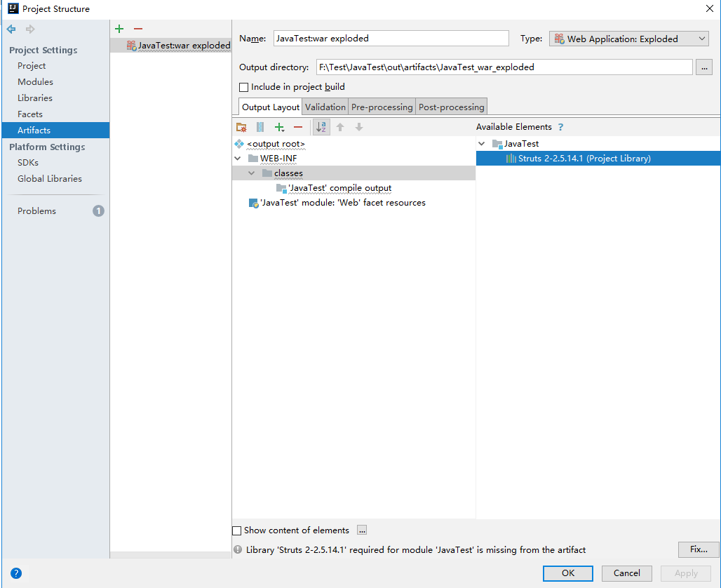Screen dimensions: 721x588
Task: Click the Back navigation arrow
Action: 11,29
